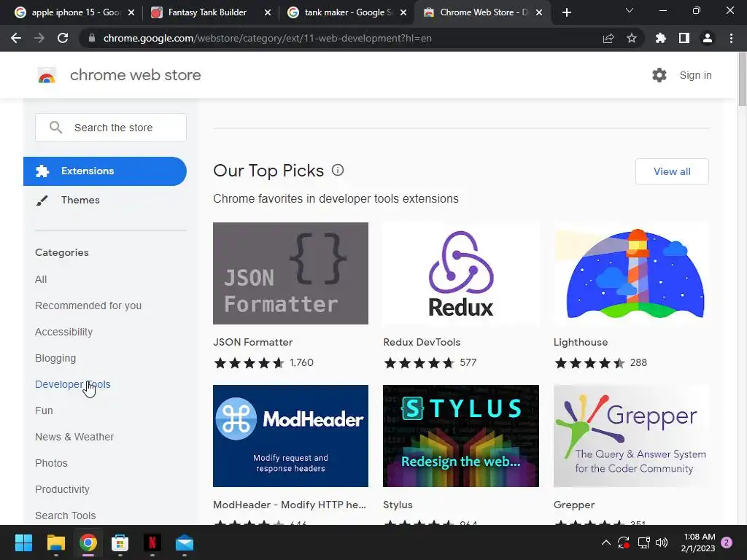Open the JSON Formatter extension thumbnail
The image size is (747, 560).
point(290,273)
